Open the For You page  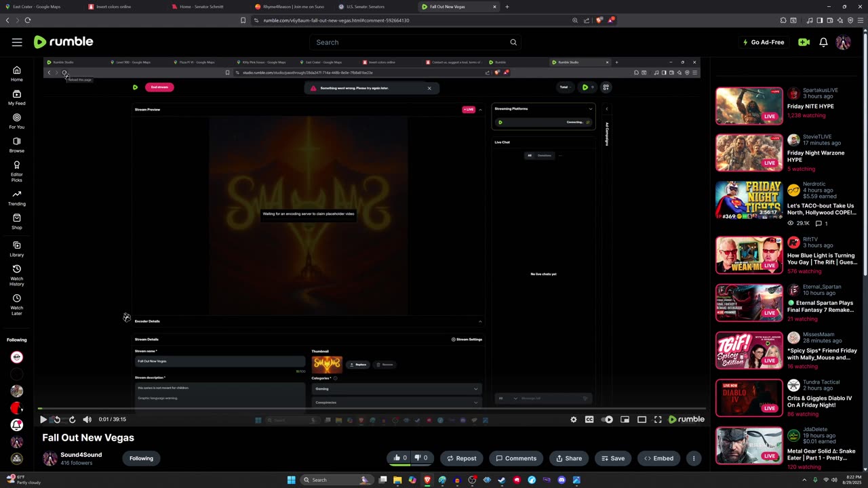pyautogui.click(x=17, y=121)
